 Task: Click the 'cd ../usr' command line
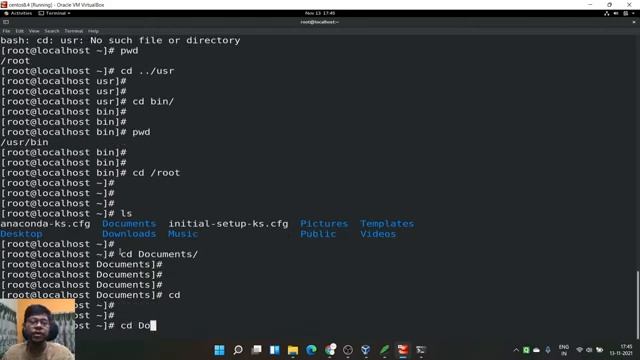[87, 71]
